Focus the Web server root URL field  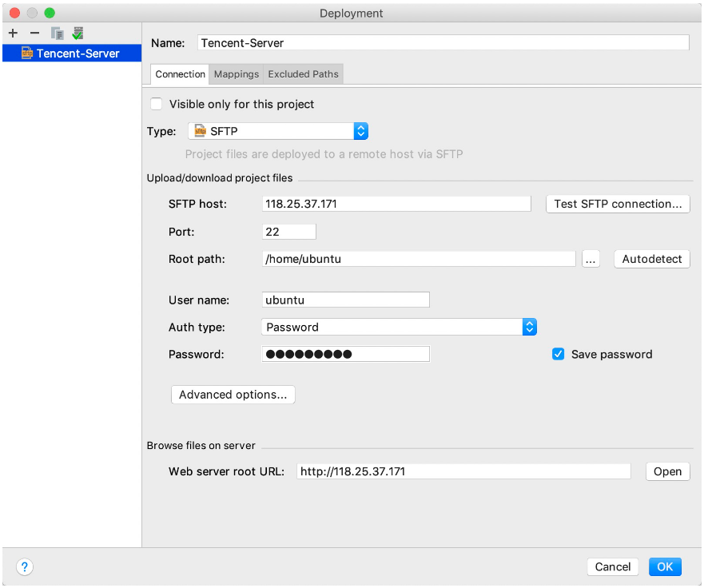[x=463, y=471]
